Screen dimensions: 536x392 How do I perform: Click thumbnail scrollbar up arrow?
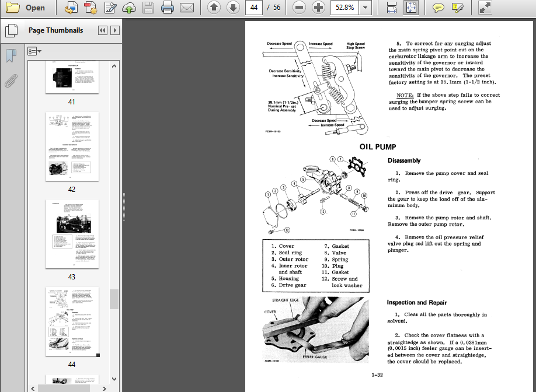tap(114, 66)
